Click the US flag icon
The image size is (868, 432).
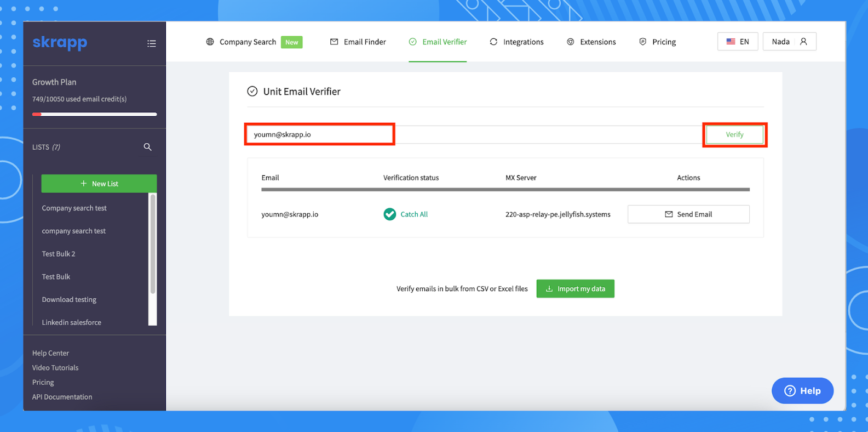(731, 42)
